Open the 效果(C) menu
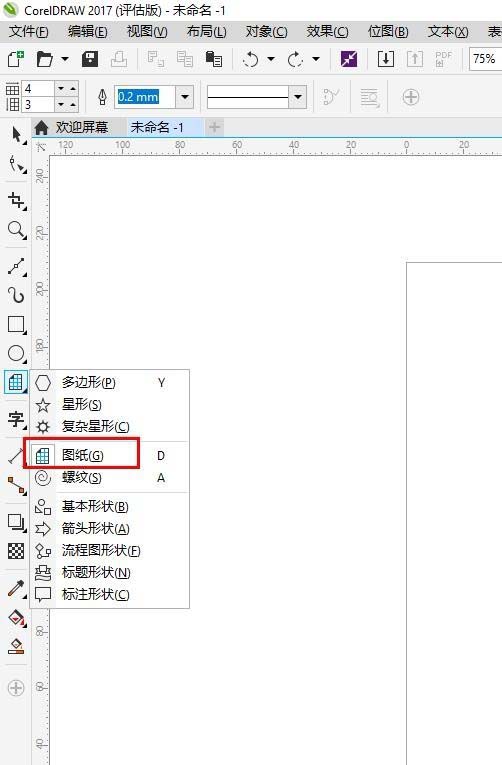502x765 pixels. [327, 32]
